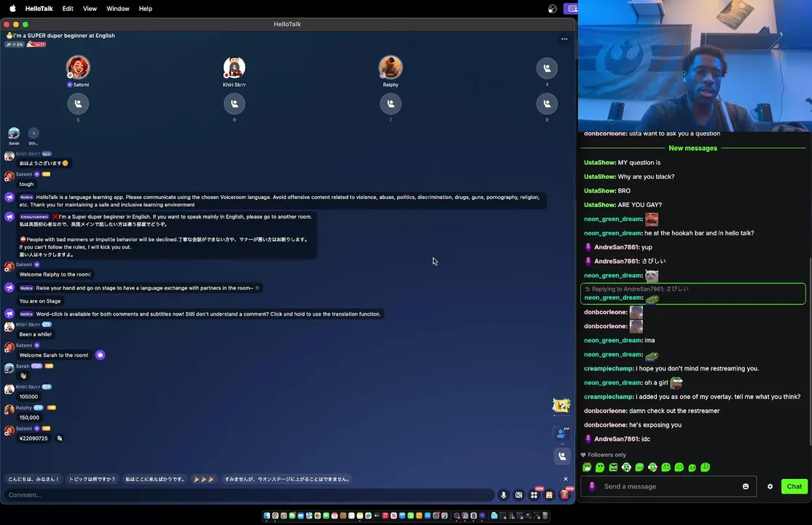Click the '105000' message by Khiri Skrrr
The image size is (812, 525).
(x=28, y=397)
